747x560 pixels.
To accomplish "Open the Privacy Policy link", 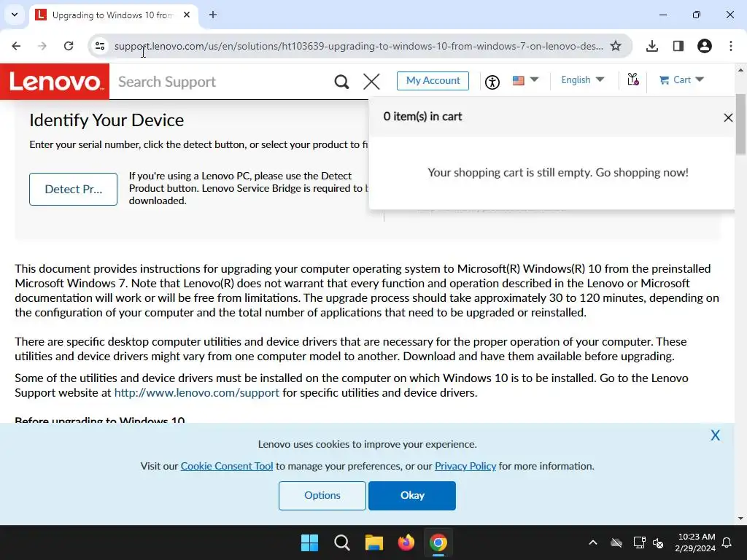I will tap(465, 466).
